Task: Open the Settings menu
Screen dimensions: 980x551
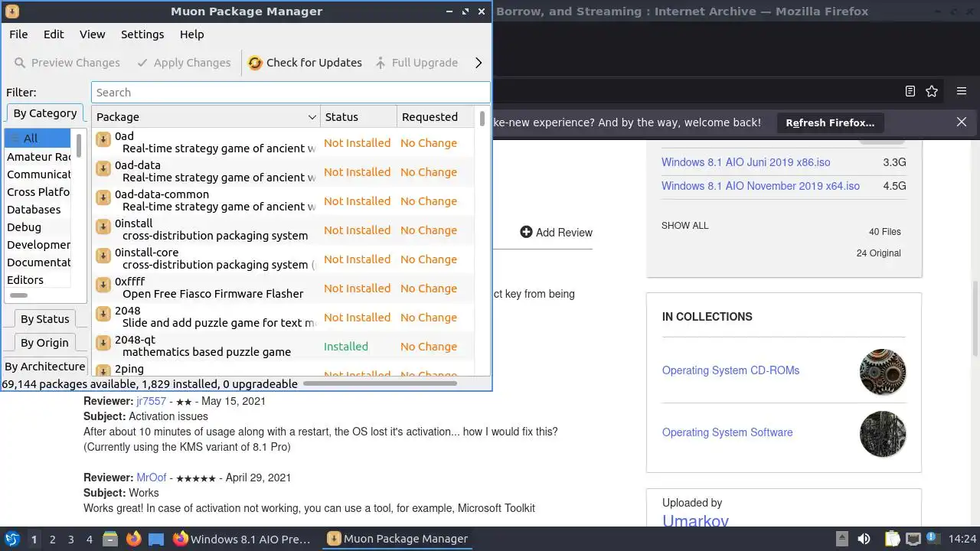Action: (x=142, y=34)
